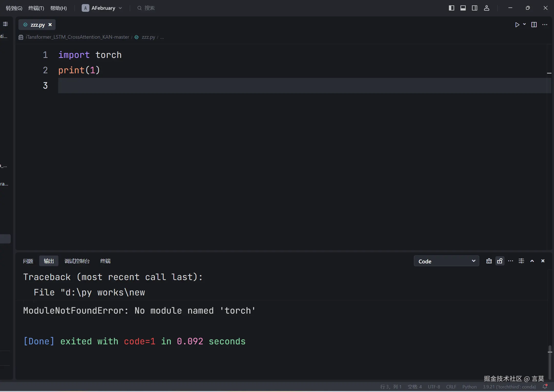
Task: Toggle output scroll lock icon
Action: [x=500, y=261]
